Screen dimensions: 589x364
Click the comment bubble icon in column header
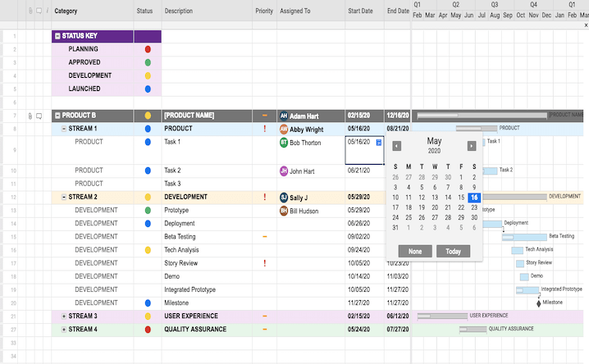pos(39,11)
